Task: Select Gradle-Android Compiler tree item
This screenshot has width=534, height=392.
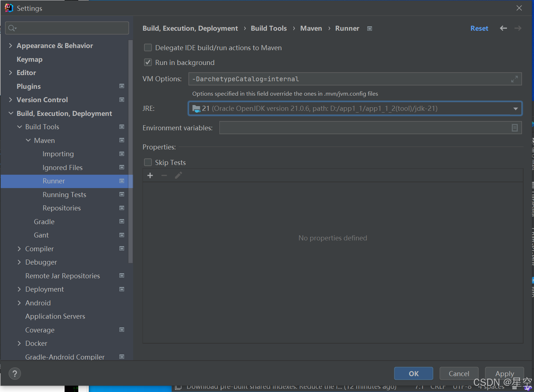Action: click(65, 357)
